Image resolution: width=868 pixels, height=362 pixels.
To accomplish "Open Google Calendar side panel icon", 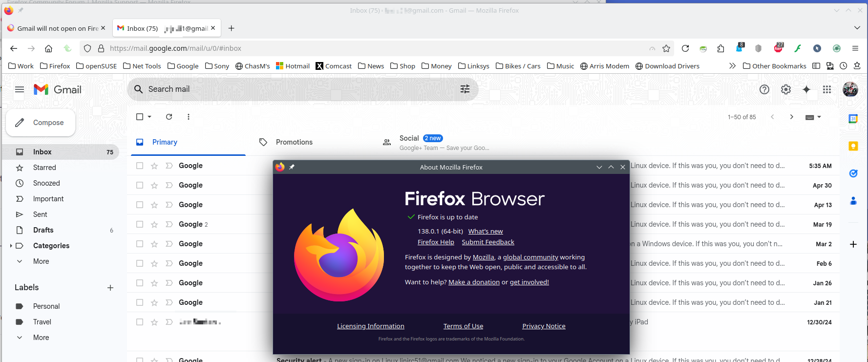I will pyautogui.click(x=853, y=119).
